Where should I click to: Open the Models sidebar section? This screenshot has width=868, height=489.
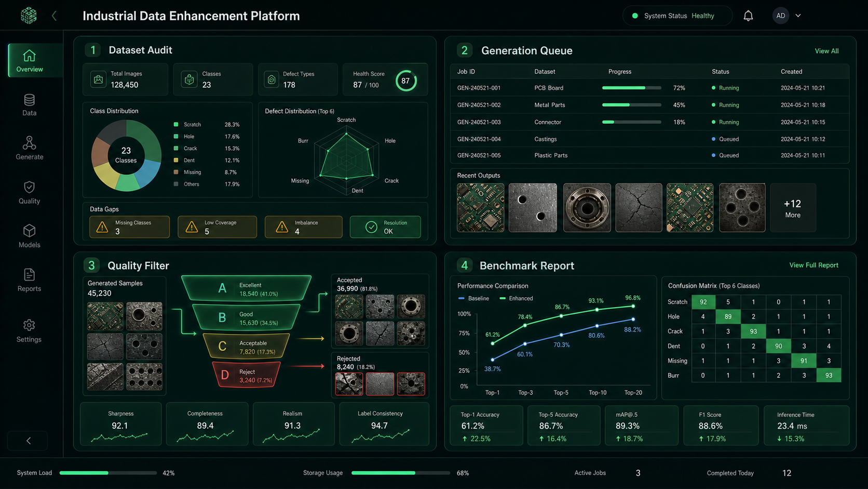[30, 236]
